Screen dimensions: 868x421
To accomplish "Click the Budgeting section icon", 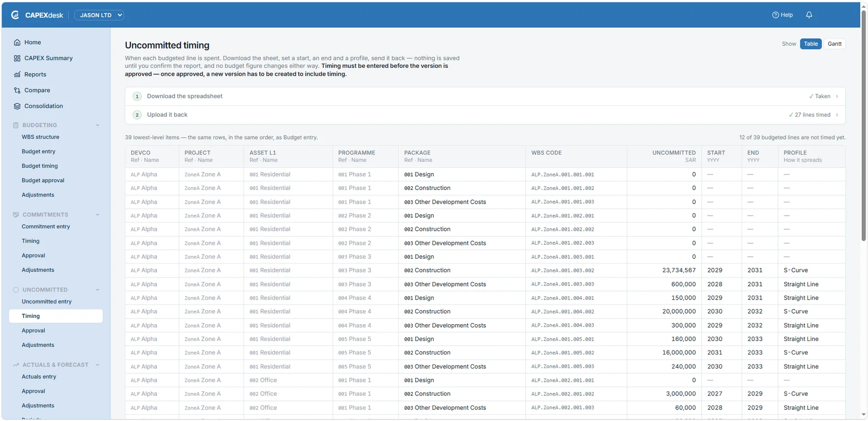I will point(16,125).
